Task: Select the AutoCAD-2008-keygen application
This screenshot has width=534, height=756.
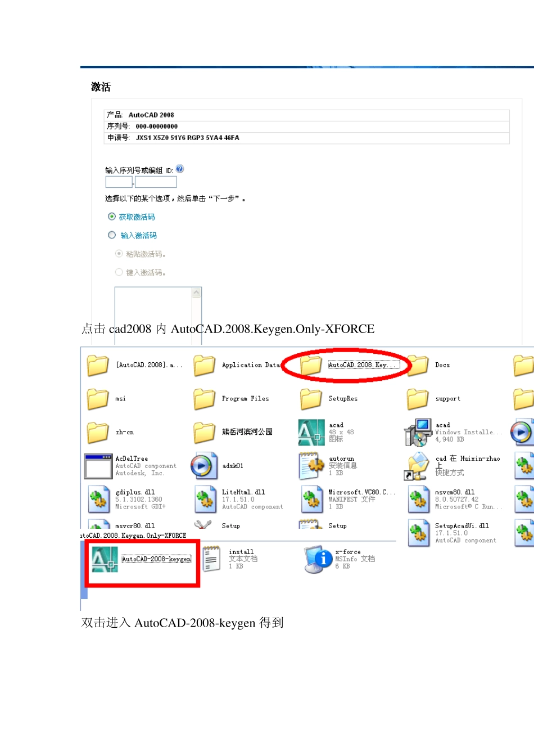Action: pos(142,559)
